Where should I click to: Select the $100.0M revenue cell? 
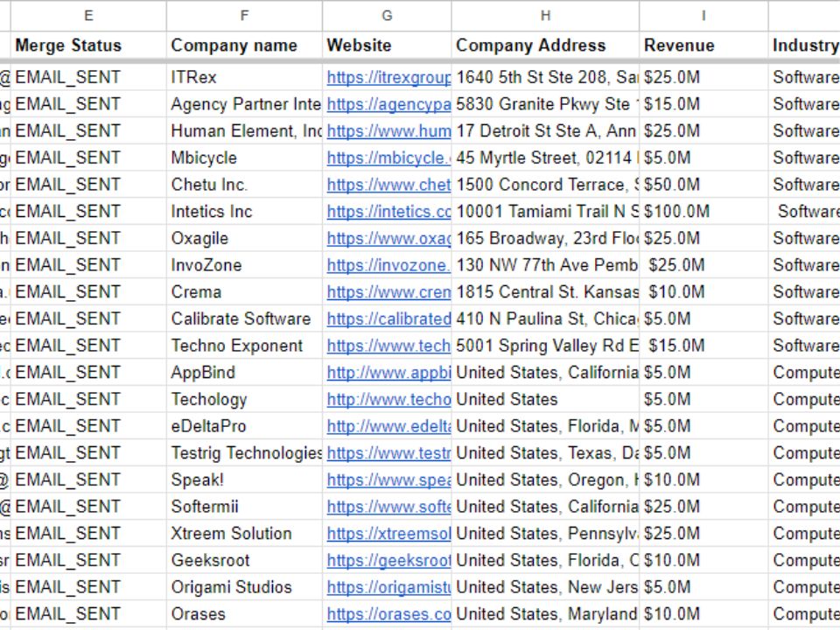tap(703, 212)
